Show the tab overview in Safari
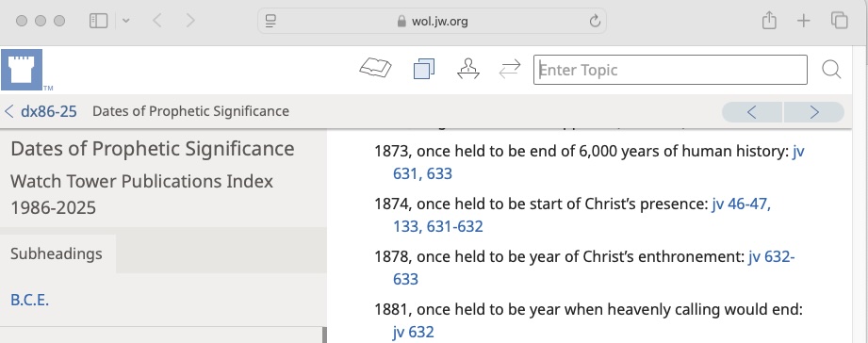868x343 pixels. [840, 21]
